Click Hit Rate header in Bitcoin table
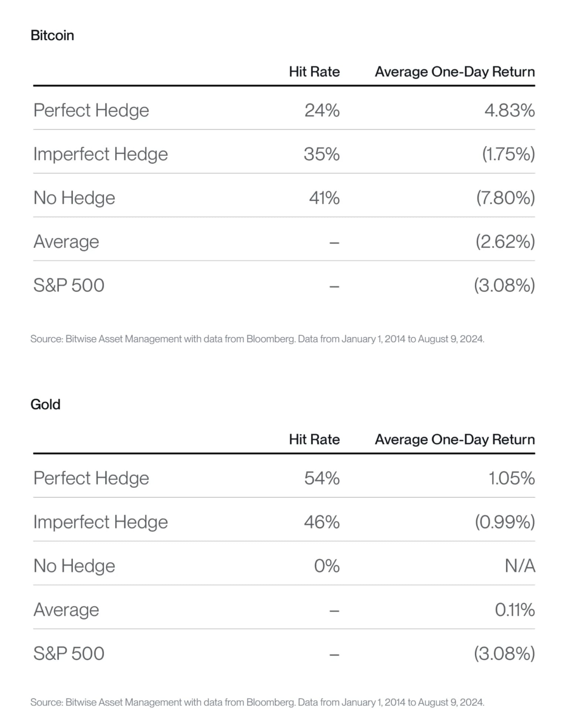Screen dimensions: 574x728 [x=314, y=72]
